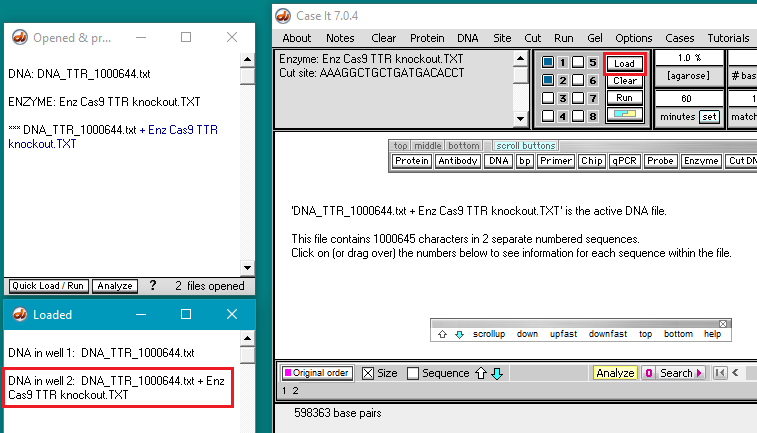Viewport: 757px width, 433px height.
Task: Select the scroll buttons tab
Action: pos(526,146)
